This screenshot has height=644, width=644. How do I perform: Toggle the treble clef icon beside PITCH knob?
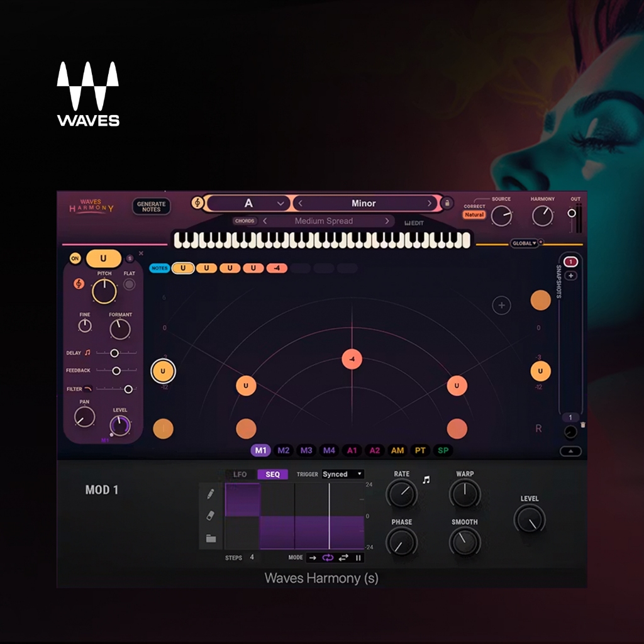79,284
